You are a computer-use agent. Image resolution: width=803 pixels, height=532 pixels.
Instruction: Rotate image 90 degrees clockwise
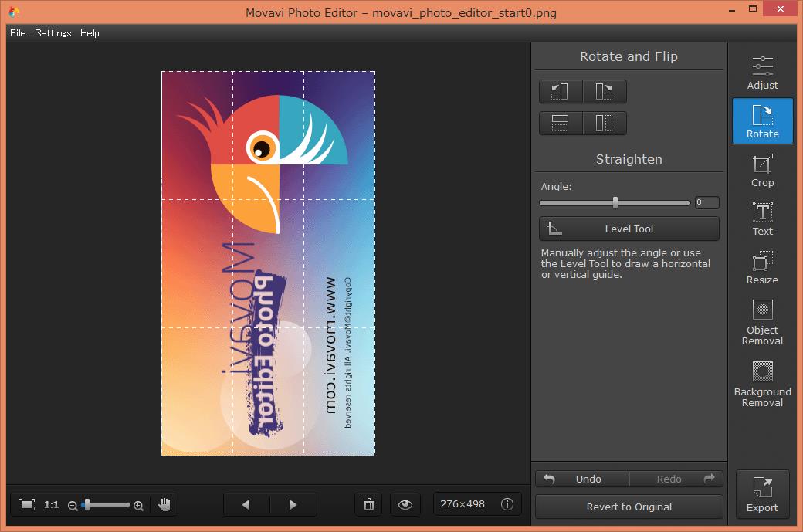tap(605, 92)
